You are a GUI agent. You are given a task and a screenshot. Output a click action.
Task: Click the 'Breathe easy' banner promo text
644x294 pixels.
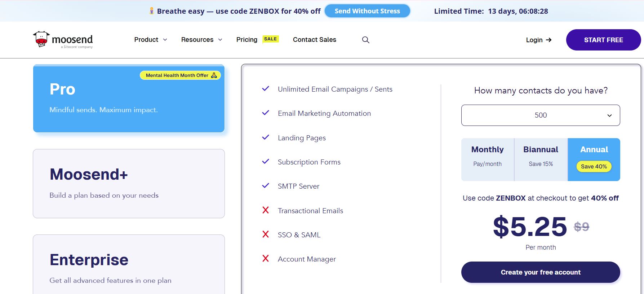239,11
